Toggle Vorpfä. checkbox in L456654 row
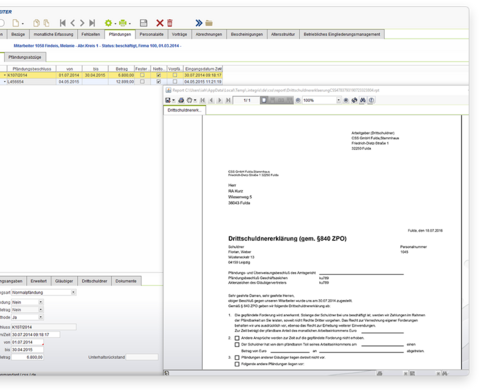This screenshot has width=480, height=391. [175, 81]
